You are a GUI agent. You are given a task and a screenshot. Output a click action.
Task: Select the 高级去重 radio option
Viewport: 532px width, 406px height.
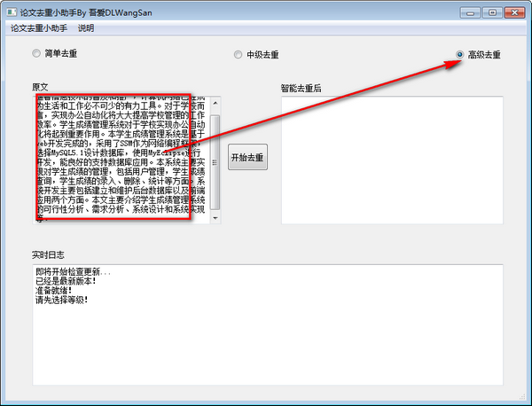point(459,54)
